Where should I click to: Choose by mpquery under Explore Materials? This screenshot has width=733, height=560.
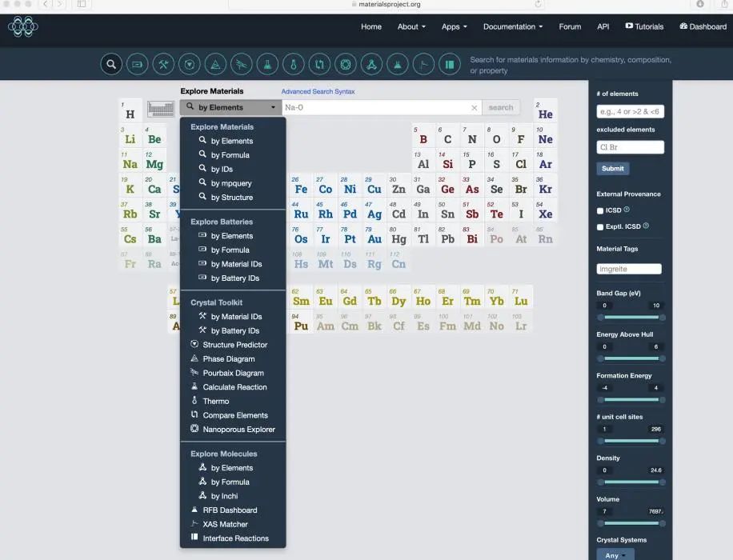tap(231, 183)
